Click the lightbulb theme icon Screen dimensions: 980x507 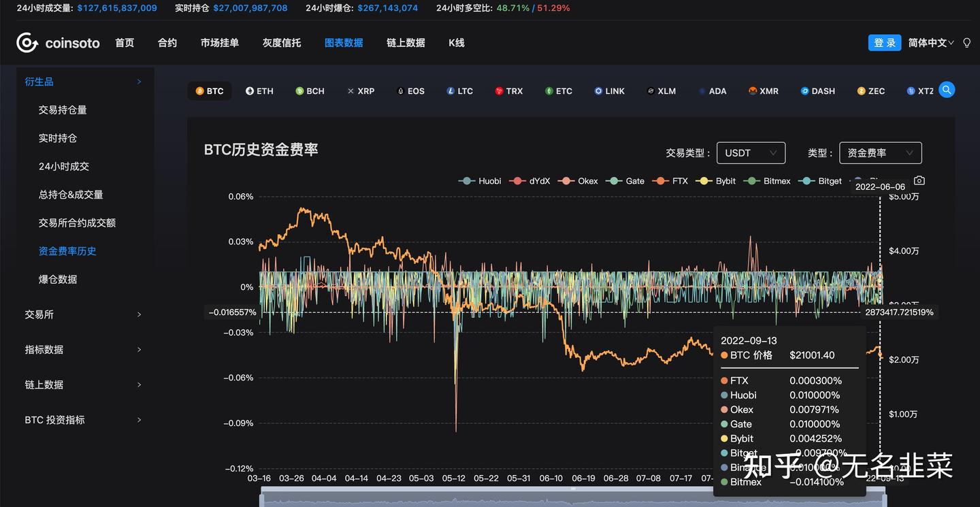click(x=966, y=42)
